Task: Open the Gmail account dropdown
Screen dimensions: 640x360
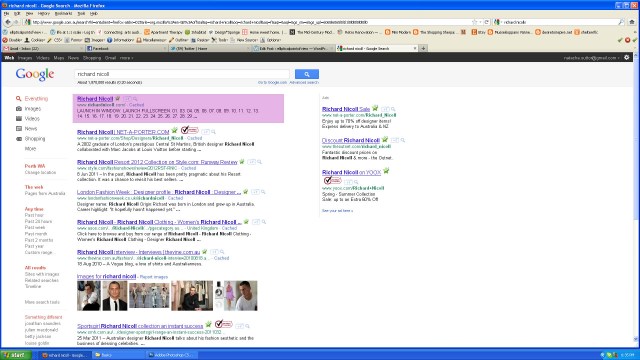Action: point(591,58)
